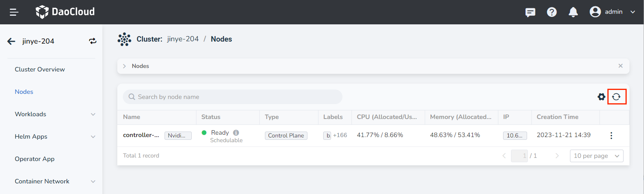Click the hamburger menu icon
This screenshot has height=194, width=644.
(14, 12)
